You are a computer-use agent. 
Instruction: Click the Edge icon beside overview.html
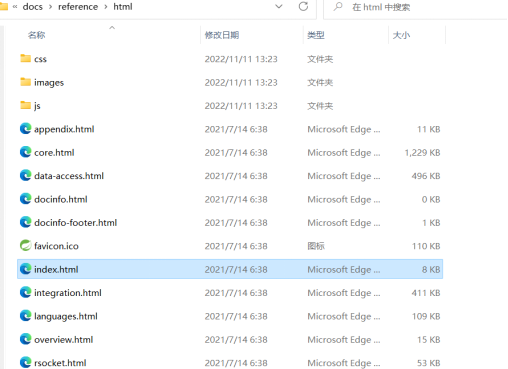25,339
